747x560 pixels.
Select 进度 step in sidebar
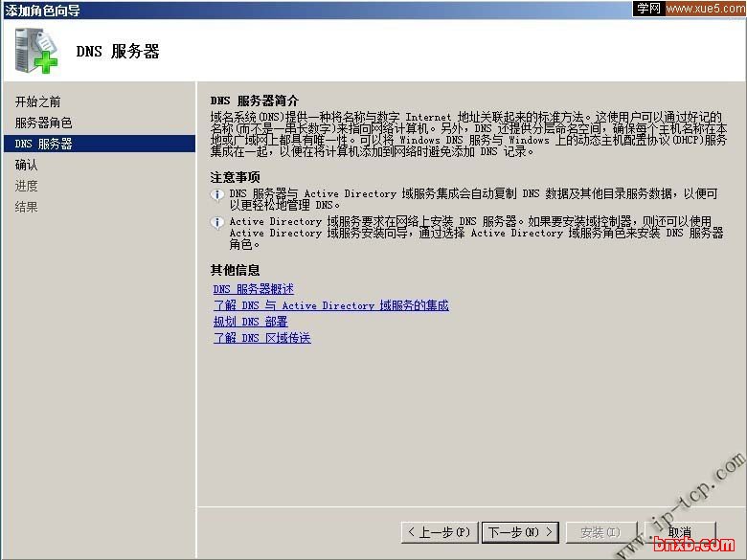tap(26, 186)
